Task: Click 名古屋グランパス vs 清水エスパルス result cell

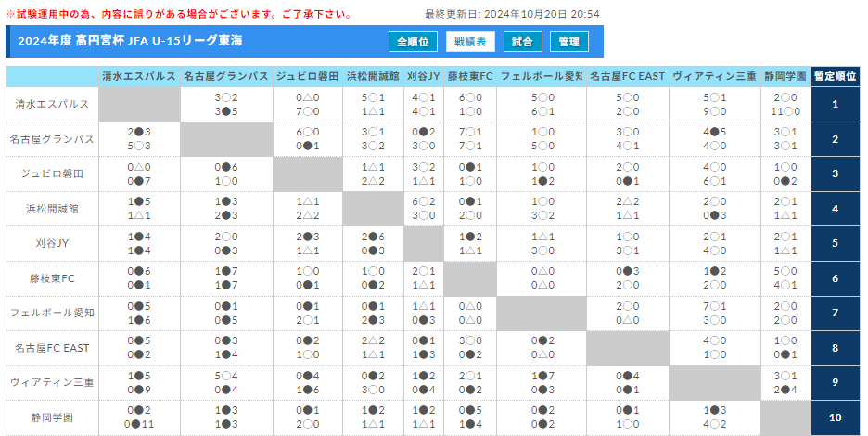Action: 139,139
